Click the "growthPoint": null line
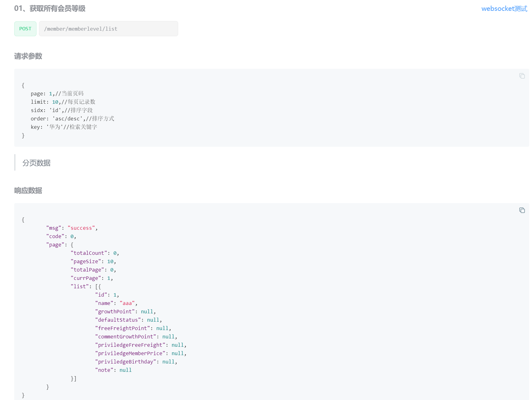 pyautogui.click(x=126, y=311)
